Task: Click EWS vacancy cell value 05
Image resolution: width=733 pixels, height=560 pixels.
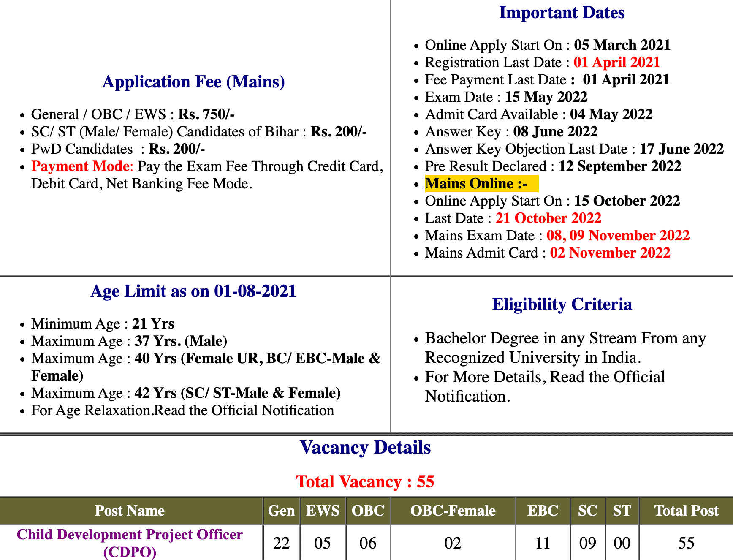Action: [323, 543]
